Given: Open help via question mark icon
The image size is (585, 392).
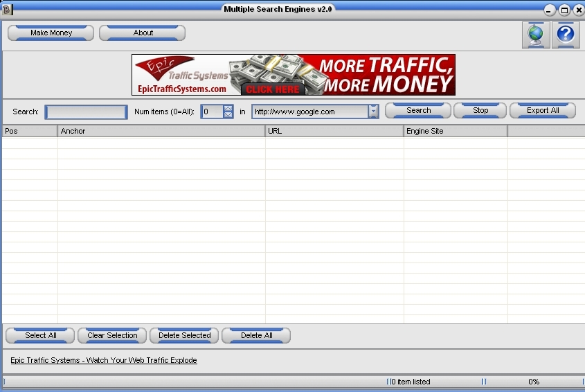Looking at the screenshot, I should 566,35.
